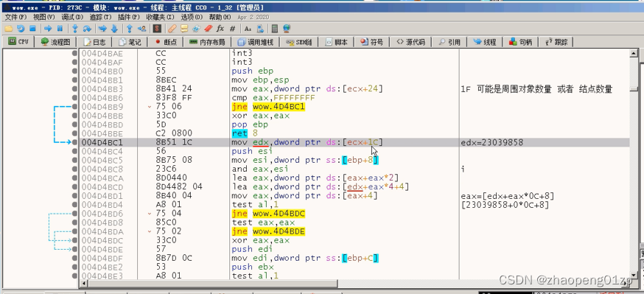Image resolution: width=644 pixels, height=294 pixels.
Task: Click the Execute Till Return icon
Action: [130, 28]
